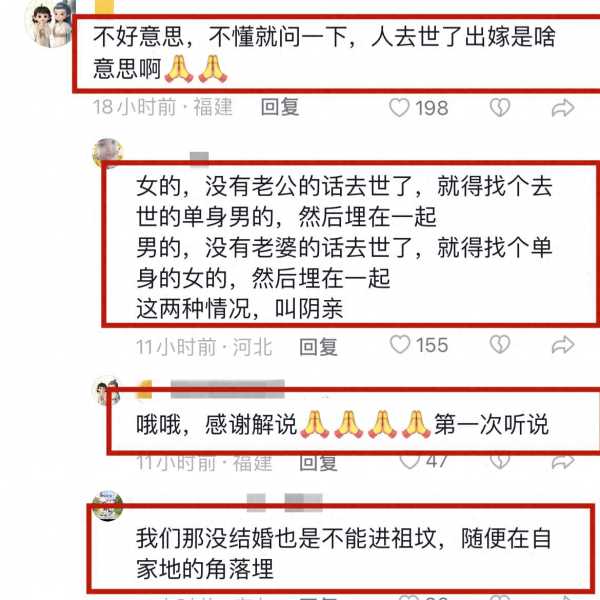The height and width of the screenshot is (600, 600).
Task: Open the Hebei commenter's blurred avatar
Action: [108, 153]
